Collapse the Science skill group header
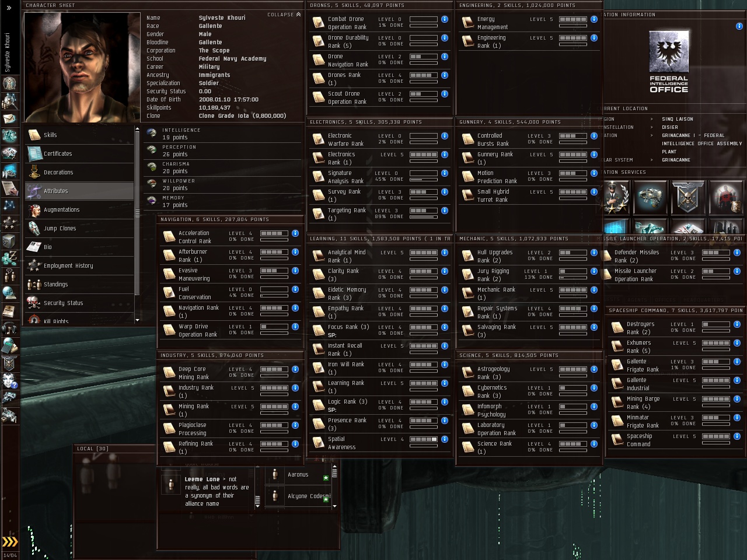This screenshot has height=560, width=747. click(x=530, y=355)
